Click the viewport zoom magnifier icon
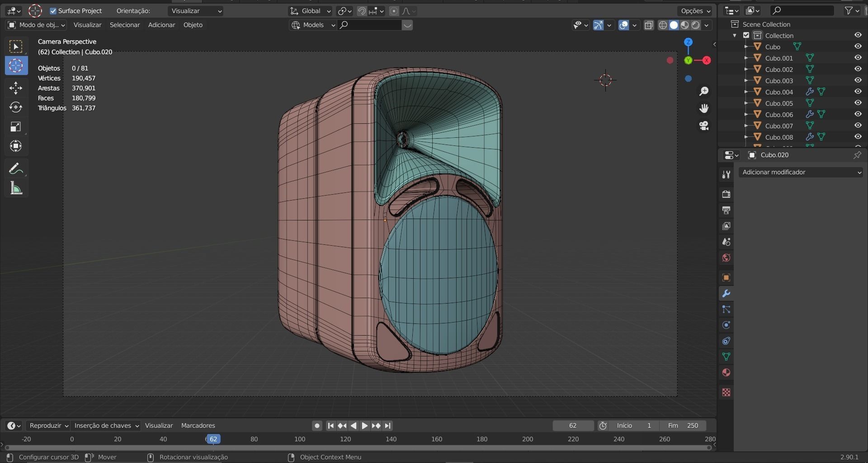 (x=704, y=91)
